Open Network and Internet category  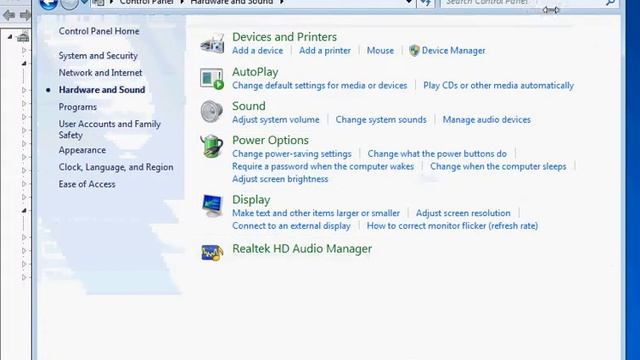click(100, 73)
